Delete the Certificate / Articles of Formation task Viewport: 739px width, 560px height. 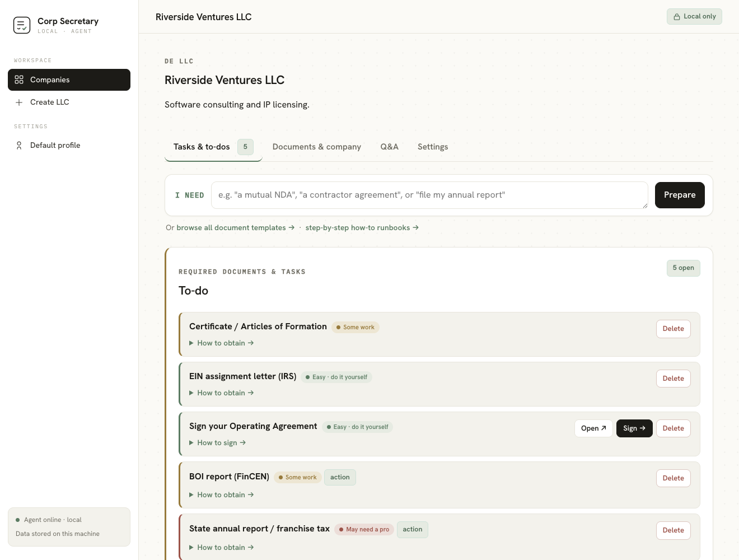pos(673,329)
